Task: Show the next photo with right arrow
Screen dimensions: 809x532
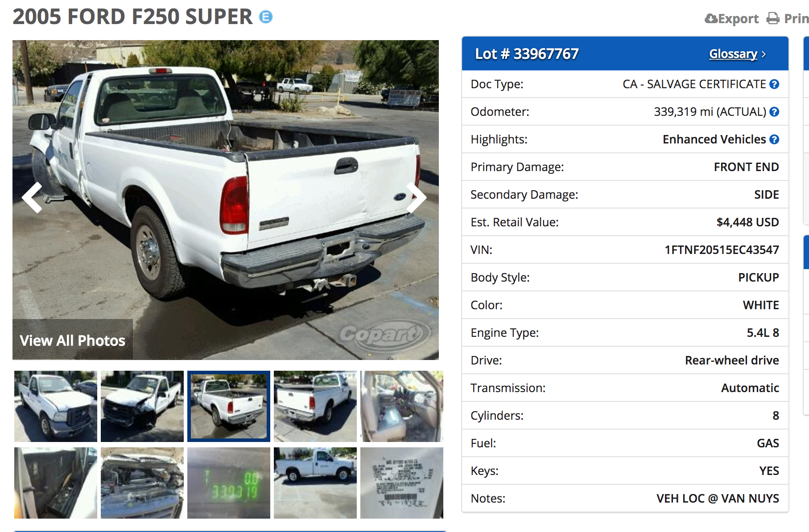Action: (x=417, y=197)
